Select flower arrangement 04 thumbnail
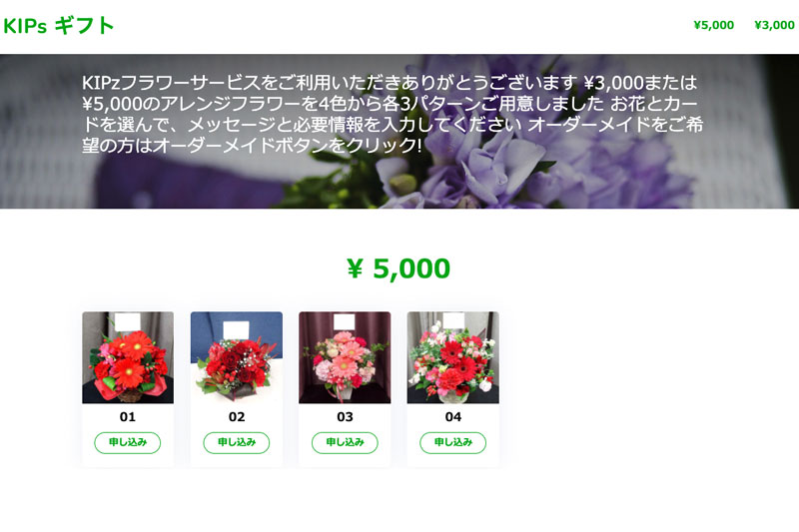This screenshot has width=799, height=532. pos(453,357)
